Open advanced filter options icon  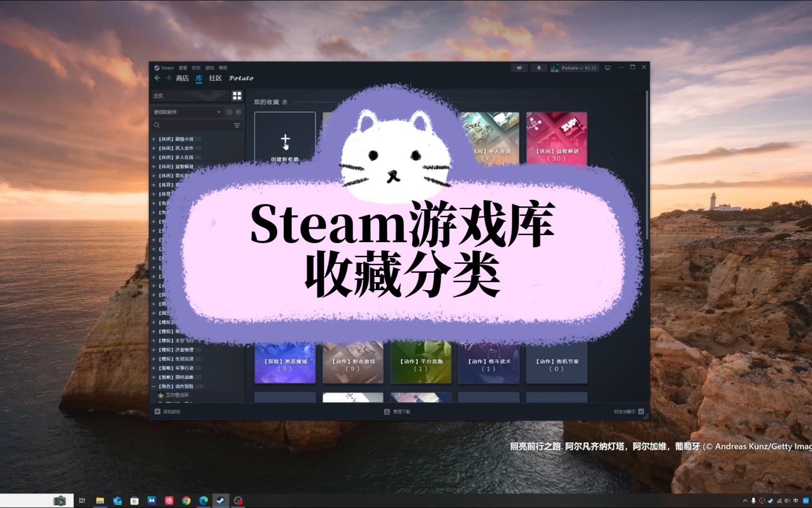pos(237,126)
